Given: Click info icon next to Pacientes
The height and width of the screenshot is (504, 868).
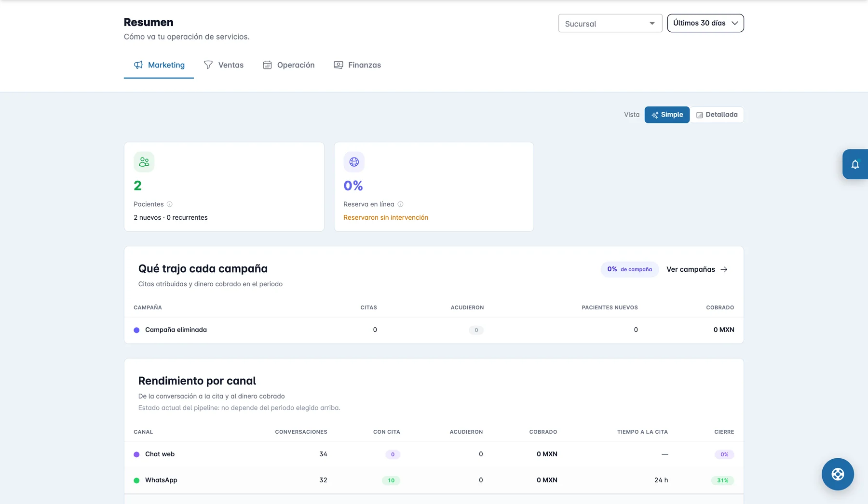Looking at the screenshot, I should pos(170,204).
